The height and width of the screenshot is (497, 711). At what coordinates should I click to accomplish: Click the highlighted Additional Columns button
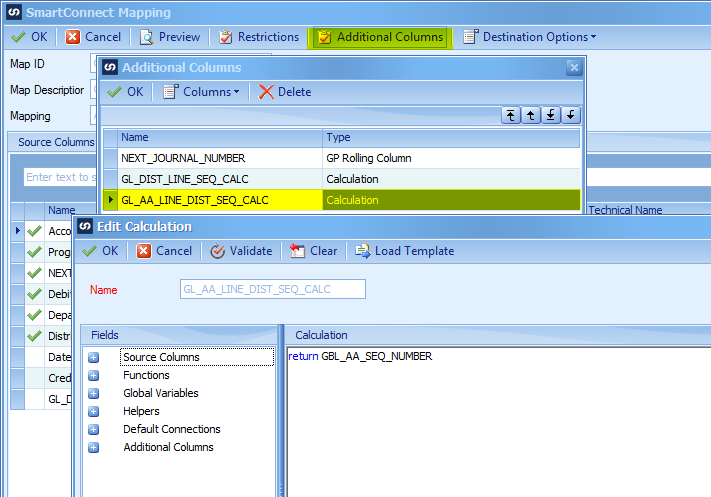pos(380,37)
